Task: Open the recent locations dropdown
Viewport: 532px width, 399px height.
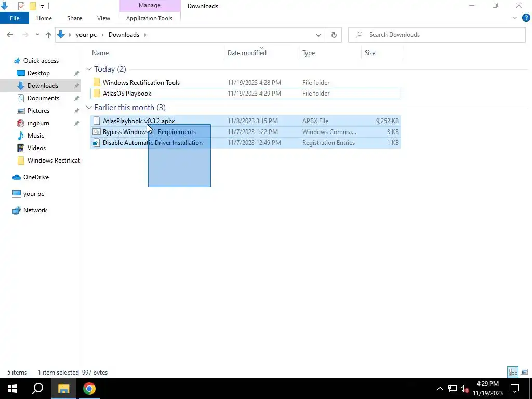Action: coord(37,35)
